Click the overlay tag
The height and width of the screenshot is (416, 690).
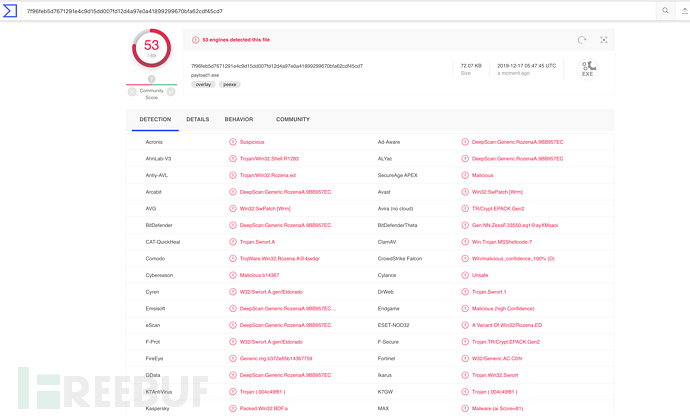pyautogui.click(x=203, y=85)
